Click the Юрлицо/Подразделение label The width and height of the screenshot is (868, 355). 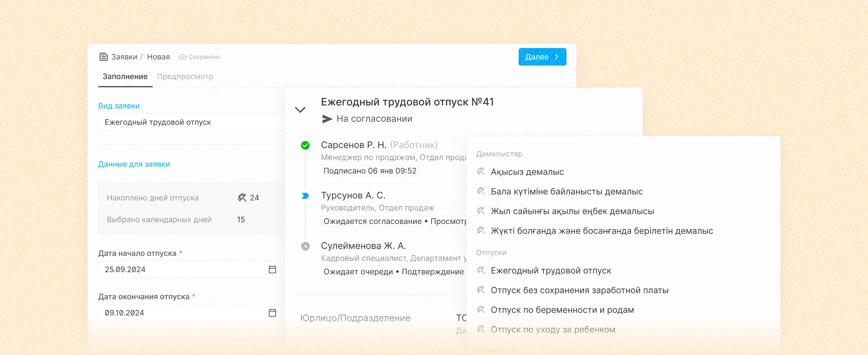pyautogui.click(x=355, y=318)
